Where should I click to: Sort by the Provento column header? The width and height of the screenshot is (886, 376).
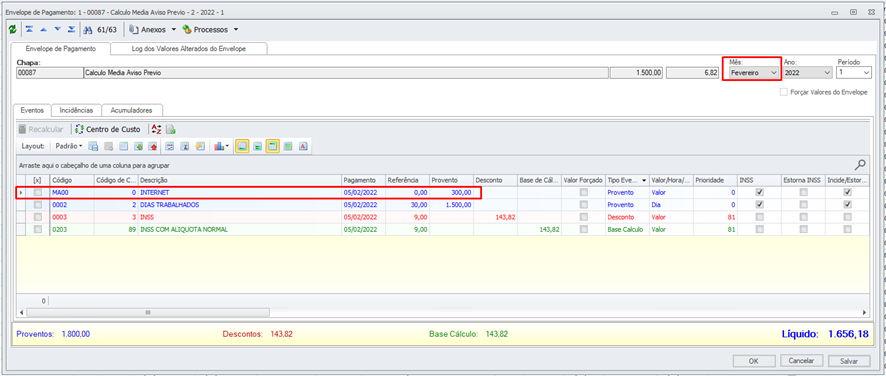coord(451,180)
